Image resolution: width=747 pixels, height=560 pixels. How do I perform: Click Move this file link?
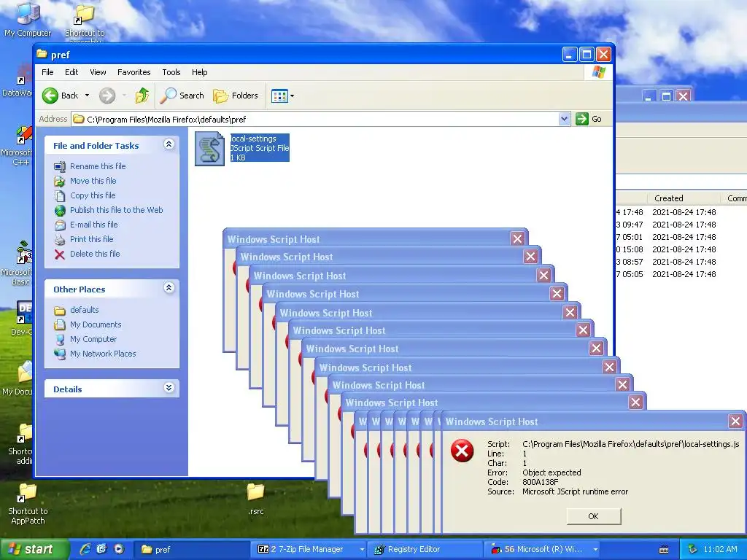click(x=93, y=181)
